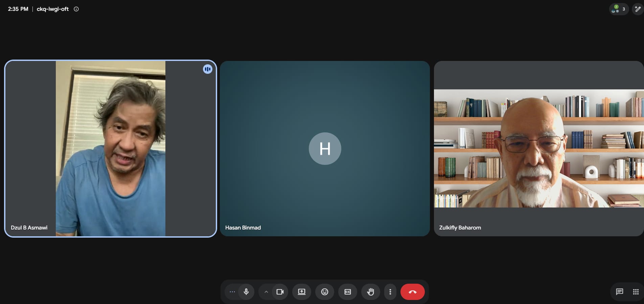Screen dimensions: 644x304
Task: Turn on closed captions
Action: (x=348, y=292)
